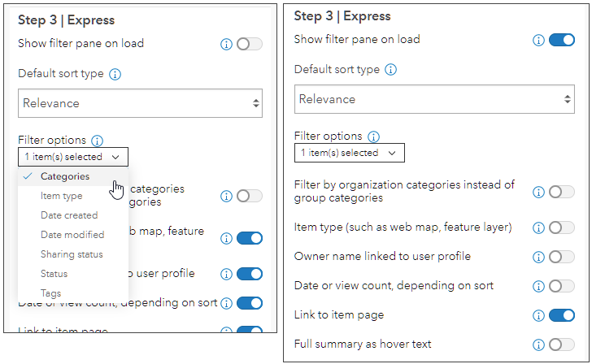Viewport: 592px width, 364px height.
Task: Click info icon beside Filter options in left panel
Action: point(98,141)
